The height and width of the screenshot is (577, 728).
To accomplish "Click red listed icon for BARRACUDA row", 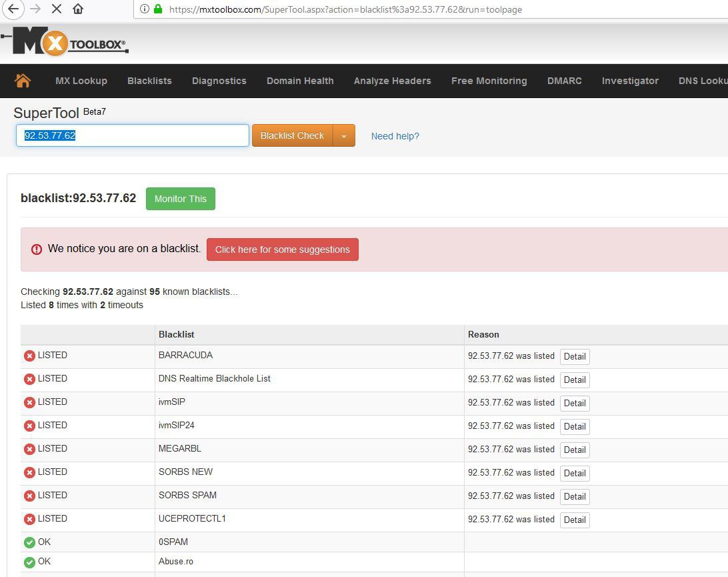I will (x=29, y=356).
